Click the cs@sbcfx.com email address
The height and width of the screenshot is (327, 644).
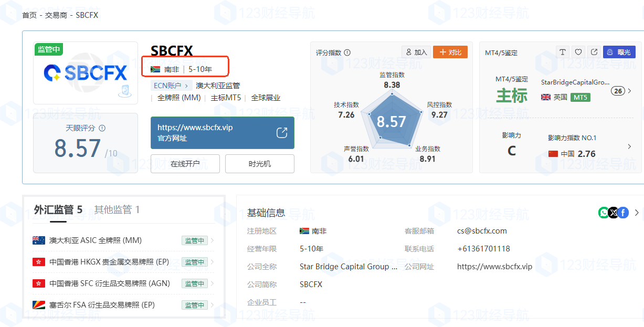click(482, 231)
